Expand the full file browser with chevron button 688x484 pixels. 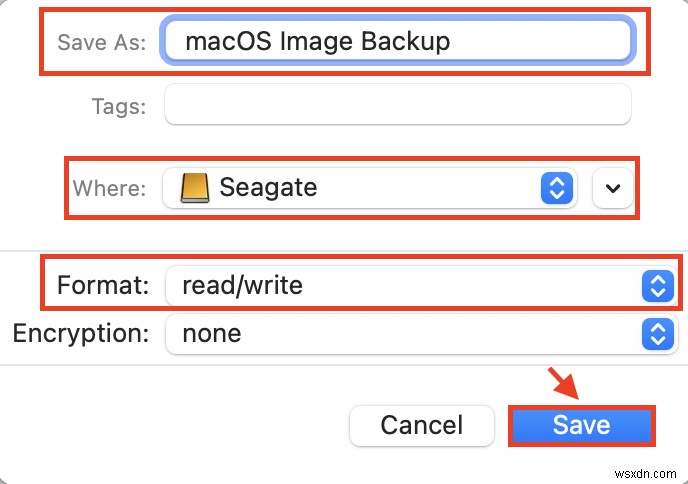613,187
